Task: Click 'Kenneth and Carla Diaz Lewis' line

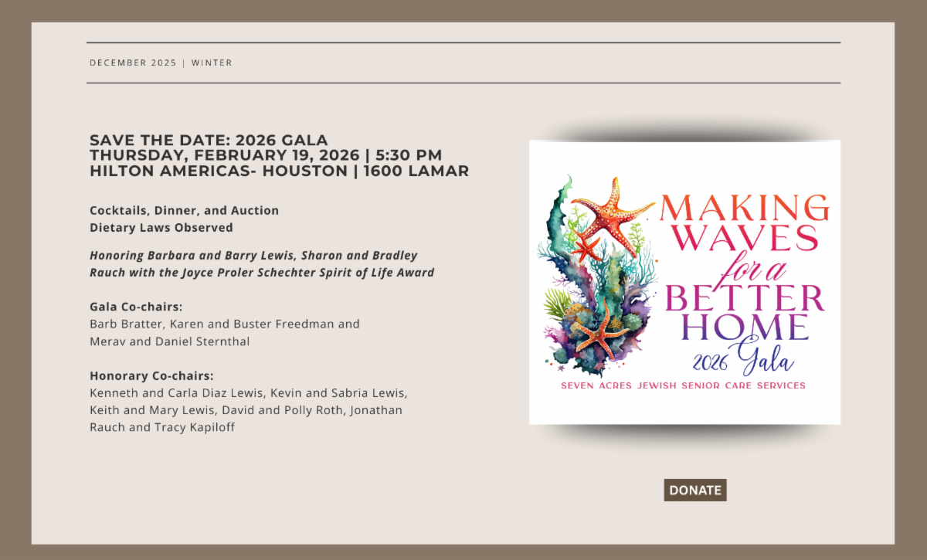Action: [x=249, y=393]
